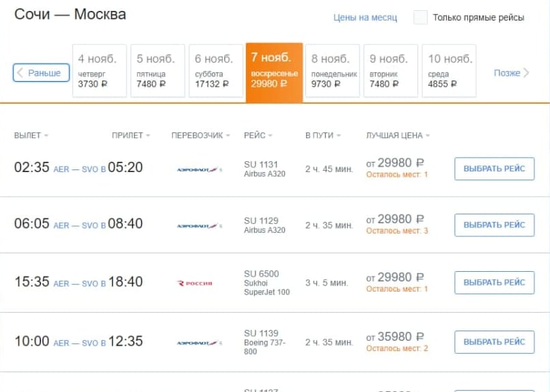The image size is (550, 392).
Task: Sort flights by arrival time column
Action: [130, 135]
